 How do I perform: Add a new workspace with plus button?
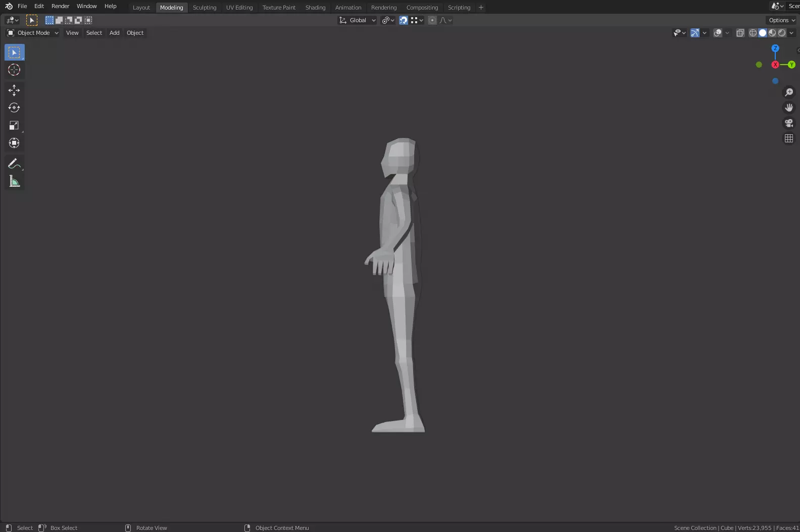click(481, 8)
